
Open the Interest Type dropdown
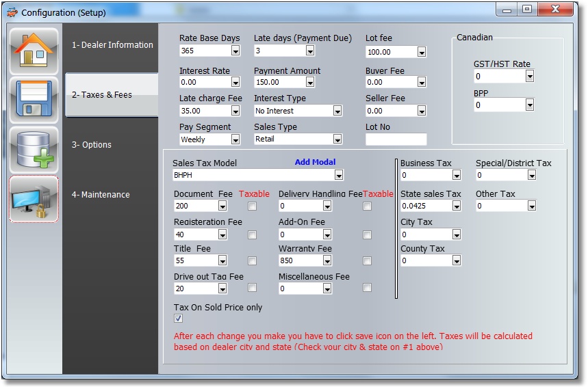pyautogui.click(x=337, y=111)
